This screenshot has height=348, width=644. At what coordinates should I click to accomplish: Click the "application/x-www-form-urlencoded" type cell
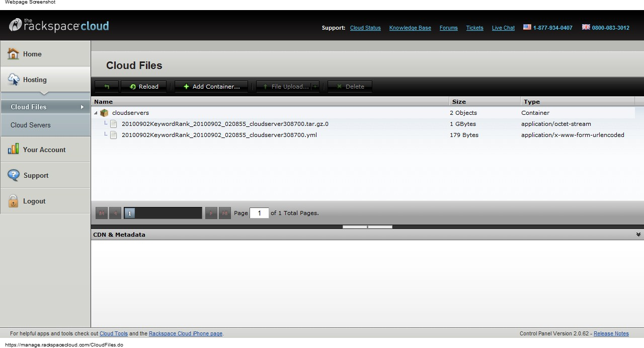point(573,135)
